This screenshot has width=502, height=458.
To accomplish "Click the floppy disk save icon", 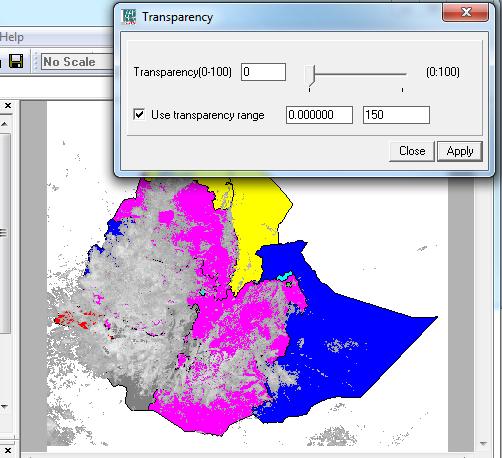I will (16, 61).
